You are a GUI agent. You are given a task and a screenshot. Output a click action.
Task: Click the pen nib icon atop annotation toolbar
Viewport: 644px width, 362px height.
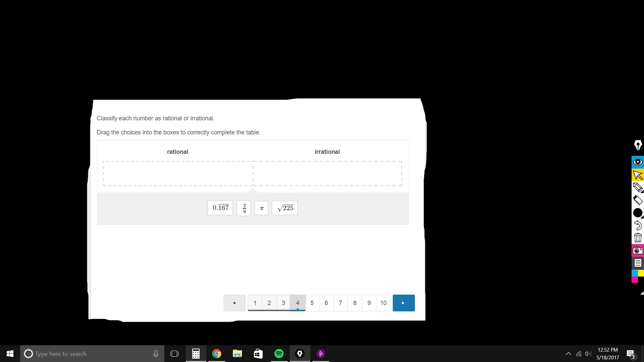click(638, 145)
